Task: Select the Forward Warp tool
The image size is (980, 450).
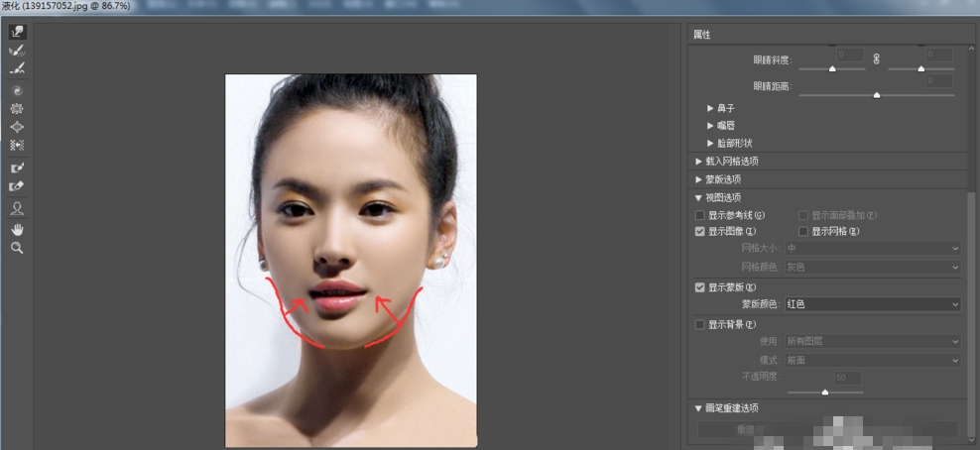Action: pyautogui.click(x=17, y=32)
